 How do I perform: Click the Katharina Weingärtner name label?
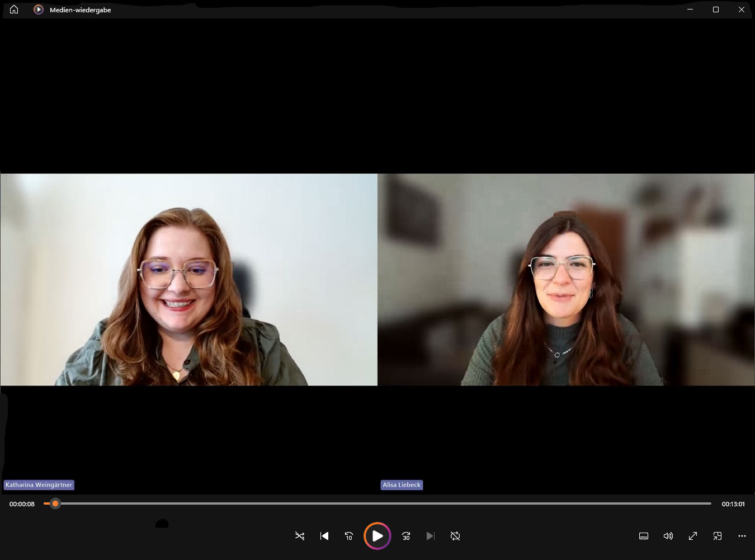[39, 485]
